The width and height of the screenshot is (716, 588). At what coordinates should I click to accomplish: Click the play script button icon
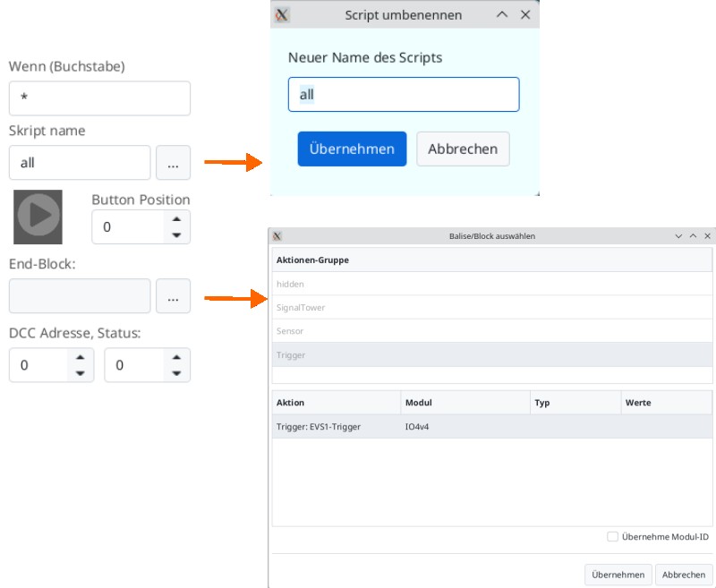coord(38,217)
